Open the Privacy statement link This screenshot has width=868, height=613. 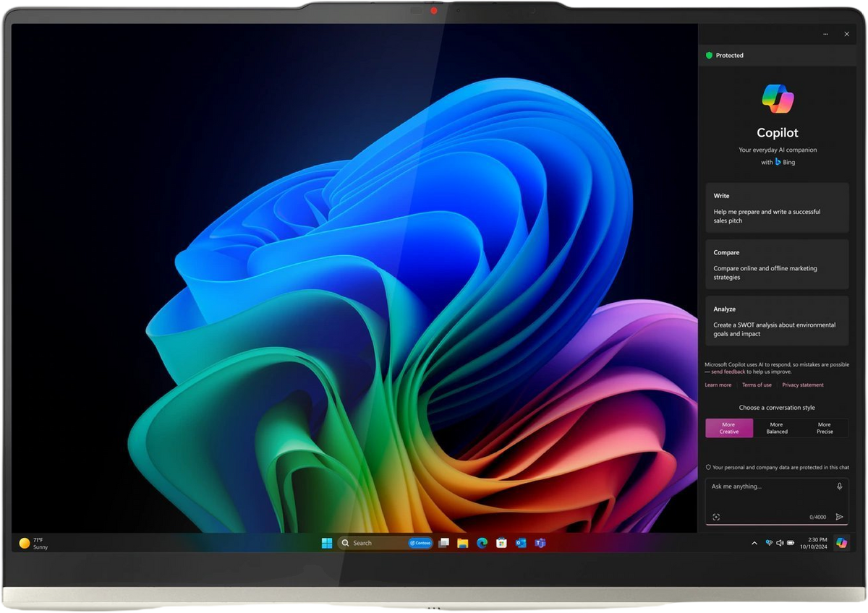803,385
